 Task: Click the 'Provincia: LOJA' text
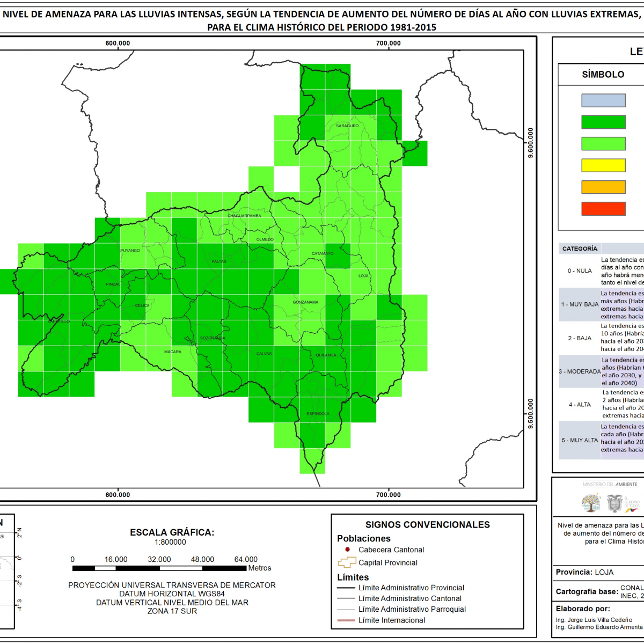[x=584, y=572]
